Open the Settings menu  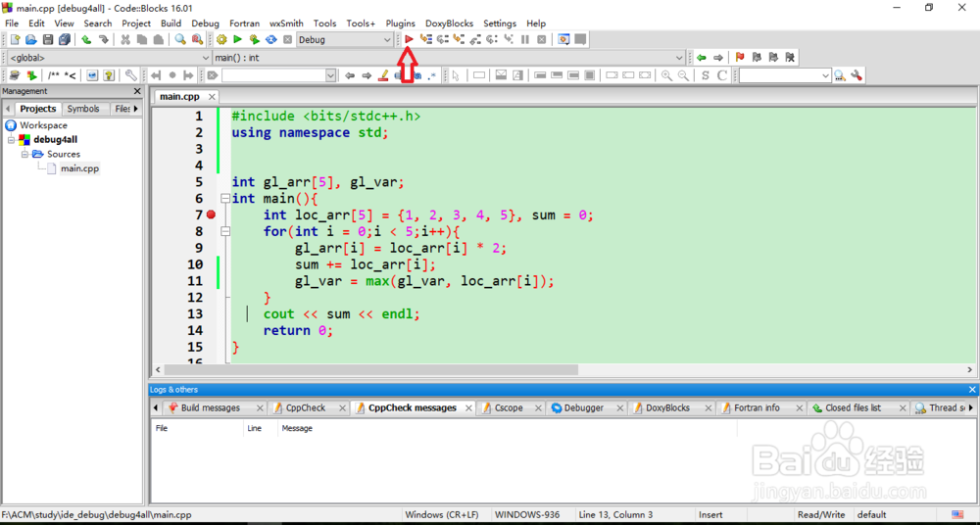500,24
